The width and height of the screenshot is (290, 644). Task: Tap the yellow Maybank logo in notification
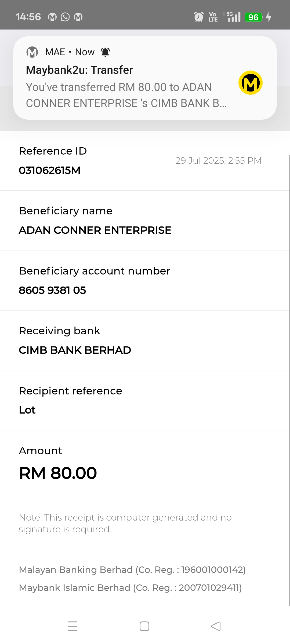(250, 83)
